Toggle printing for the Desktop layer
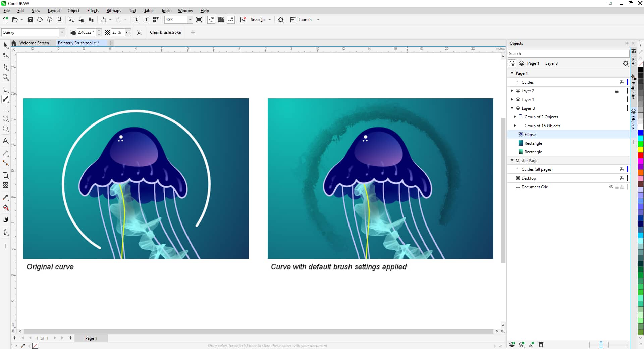The image size is (644, 349). point(622,178)
